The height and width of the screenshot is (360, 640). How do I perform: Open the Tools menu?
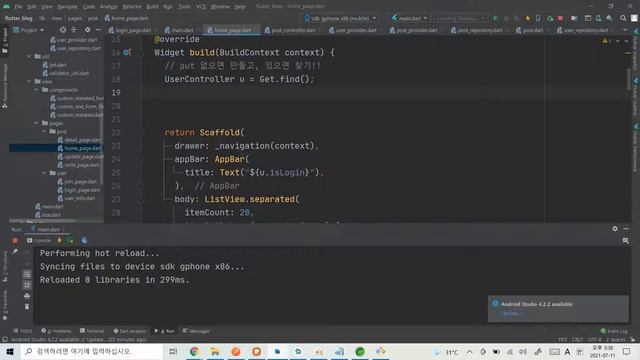pyautogui.click(x=184, y=7)
